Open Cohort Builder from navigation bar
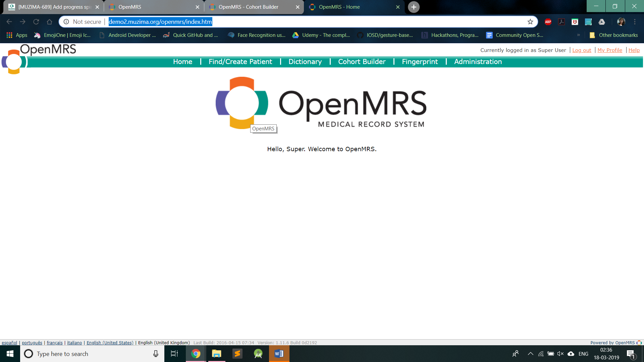The height and width of the screenshot is (362, 644). [362, 62]
